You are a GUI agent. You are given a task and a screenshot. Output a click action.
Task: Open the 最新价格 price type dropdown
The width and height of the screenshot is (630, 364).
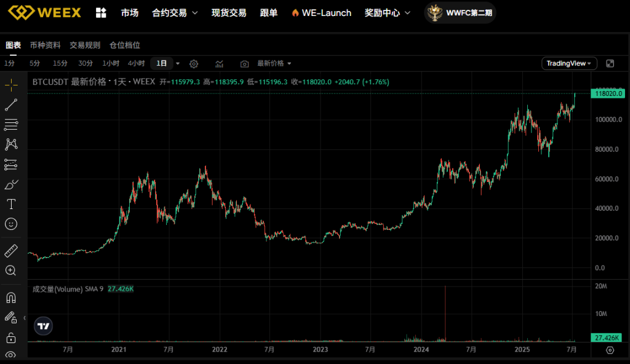[274, 63]
